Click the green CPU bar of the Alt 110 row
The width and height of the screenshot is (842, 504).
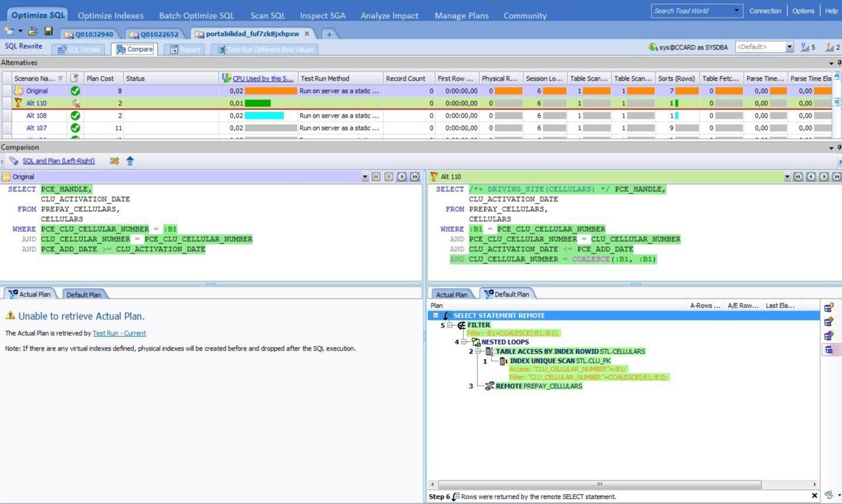coord(258,103)
